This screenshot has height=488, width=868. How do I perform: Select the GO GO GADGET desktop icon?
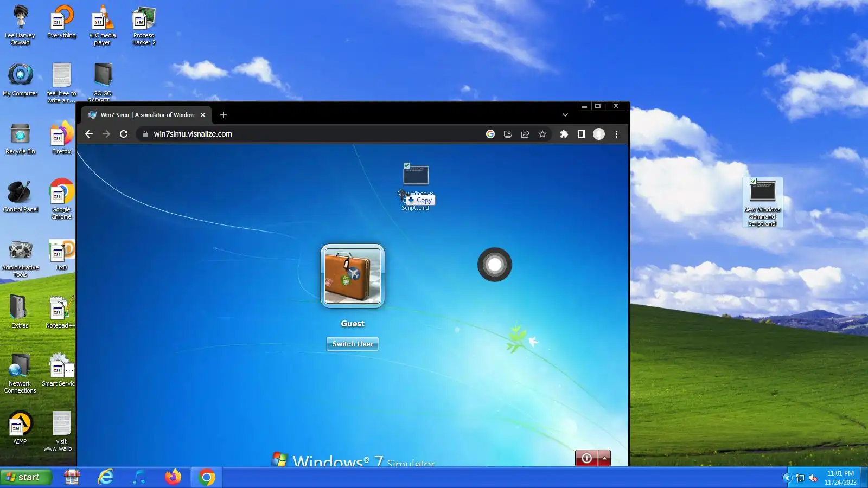102,82
